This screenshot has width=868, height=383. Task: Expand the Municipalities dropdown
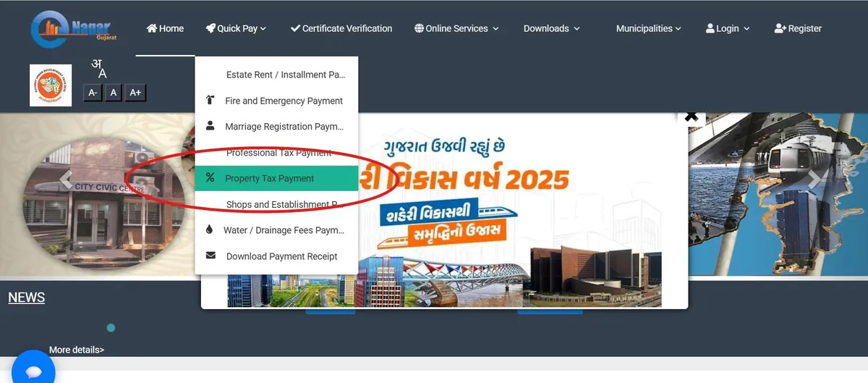point(649,28)
